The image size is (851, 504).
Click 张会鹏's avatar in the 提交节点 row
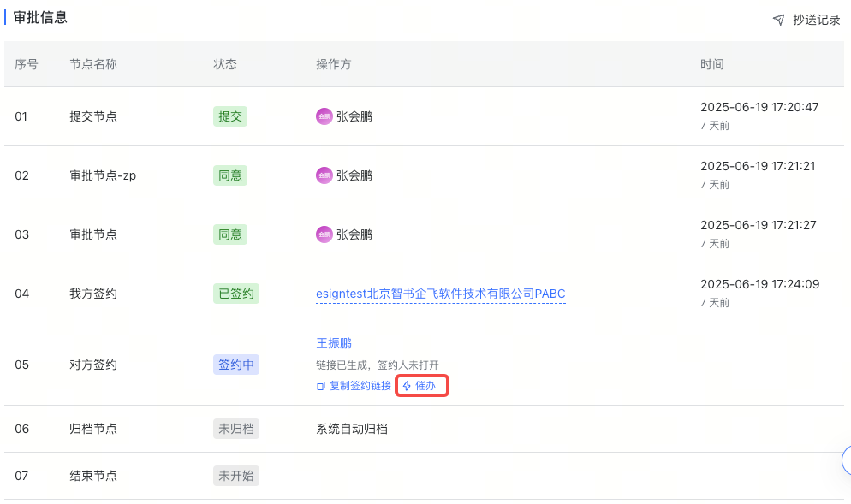[324, 116]
